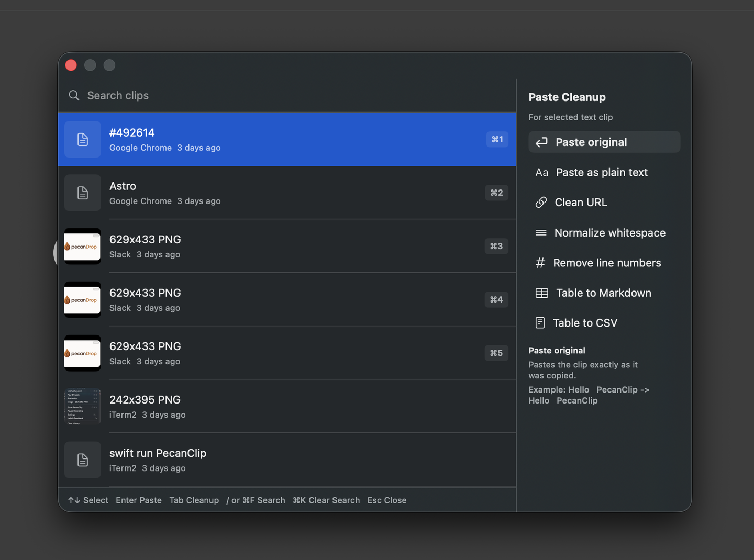
Task: Select the Astro clip title
Action: tap(123, 186)
